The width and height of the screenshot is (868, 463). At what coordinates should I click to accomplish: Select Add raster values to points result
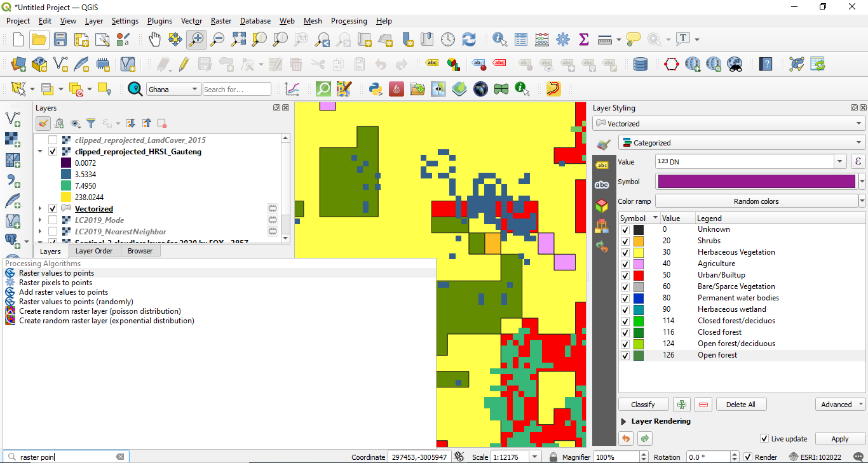pyautogui.click(x=64, y=292)
